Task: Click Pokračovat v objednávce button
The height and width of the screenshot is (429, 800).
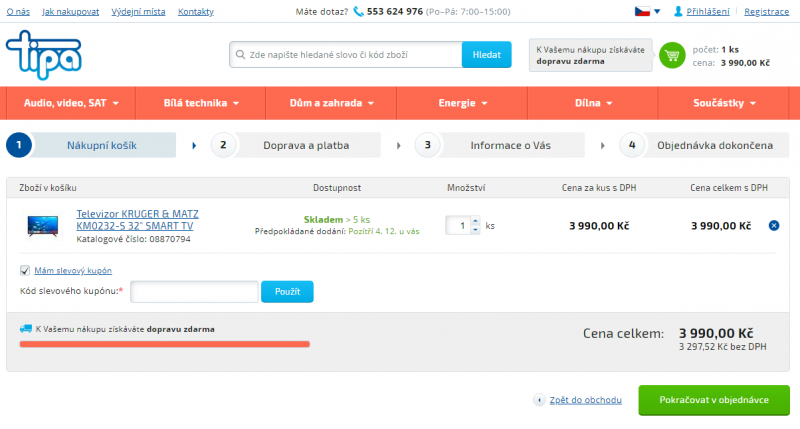Action: [714, 400]
